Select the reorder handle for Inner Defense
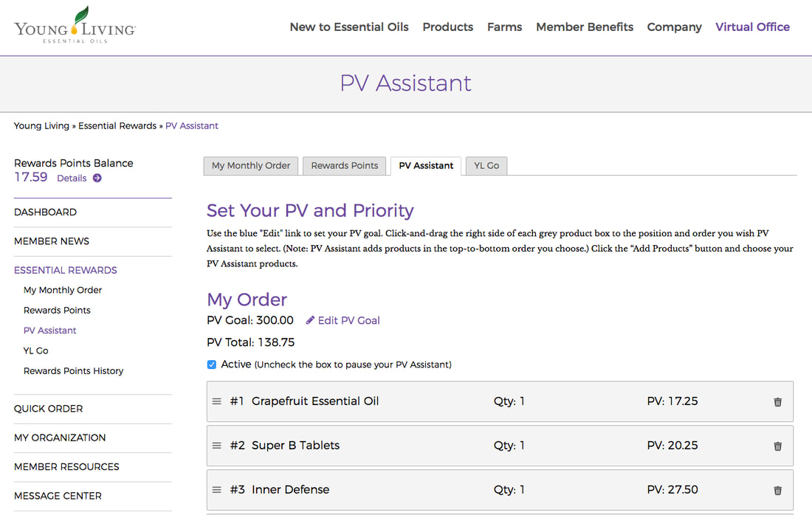Image resolution: width=812 pixels, height=515 pixels. (x=217, y=490)
